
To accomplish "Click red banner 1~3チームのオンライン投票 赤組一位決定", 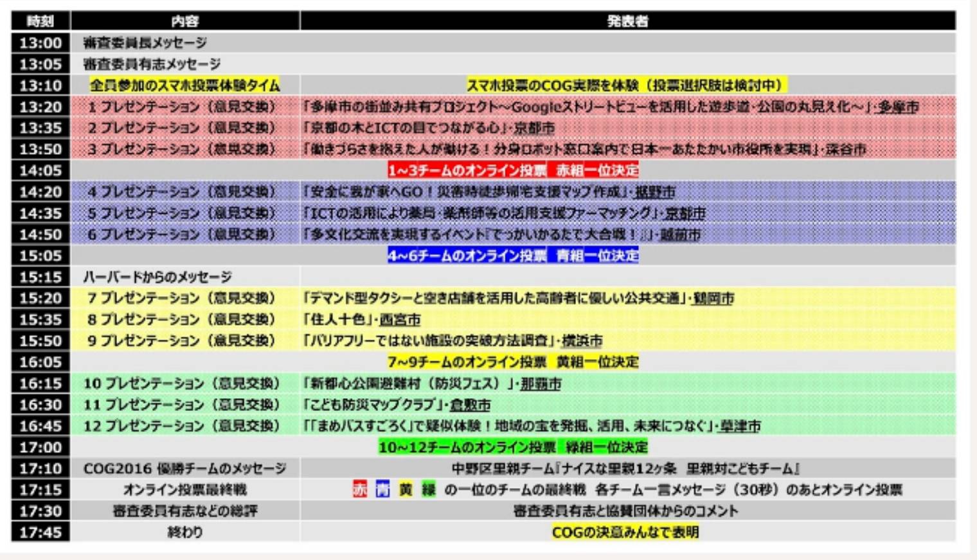I will (513, 170).
